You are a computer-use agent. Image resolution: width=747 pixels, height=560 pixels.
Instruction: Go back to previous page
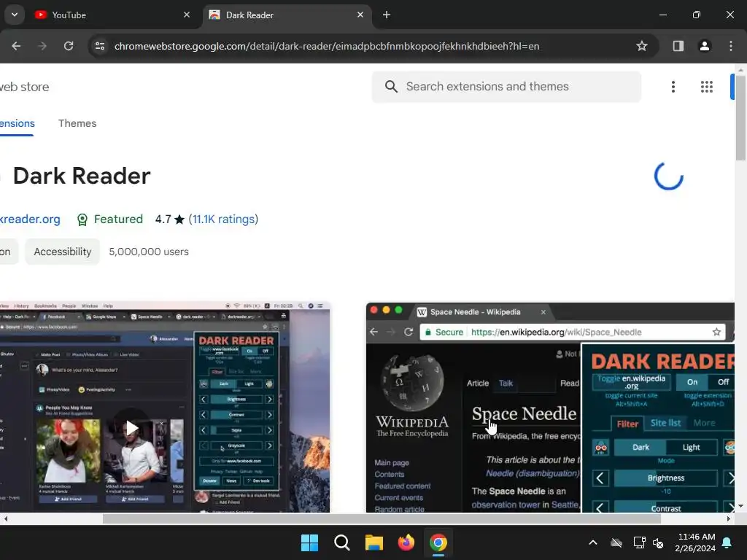pos(16,46)
